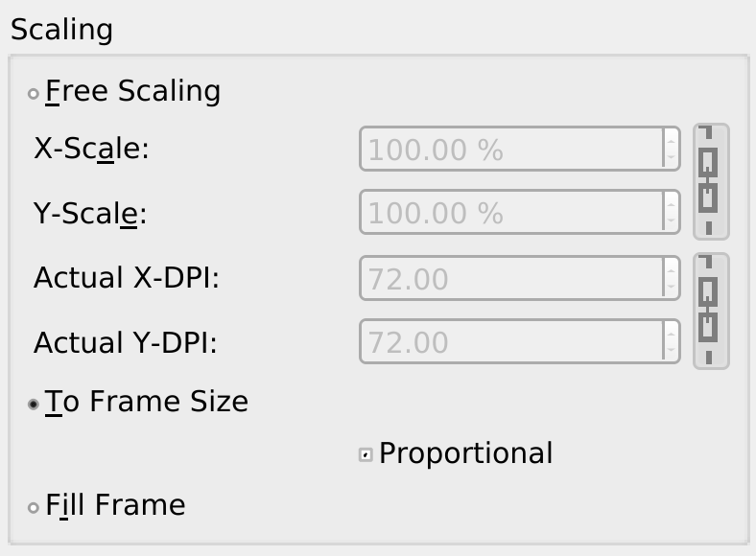Viewport: 756px width, 556px height.
Task: Click the Y-Scale percentage input field
Action: point(510,213)
